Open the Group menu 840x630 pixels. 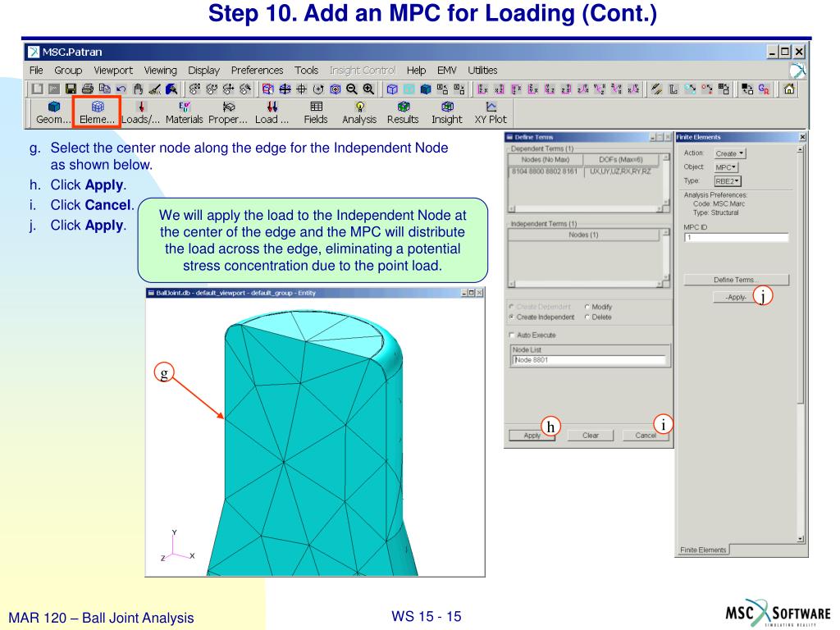coord(68,71)
